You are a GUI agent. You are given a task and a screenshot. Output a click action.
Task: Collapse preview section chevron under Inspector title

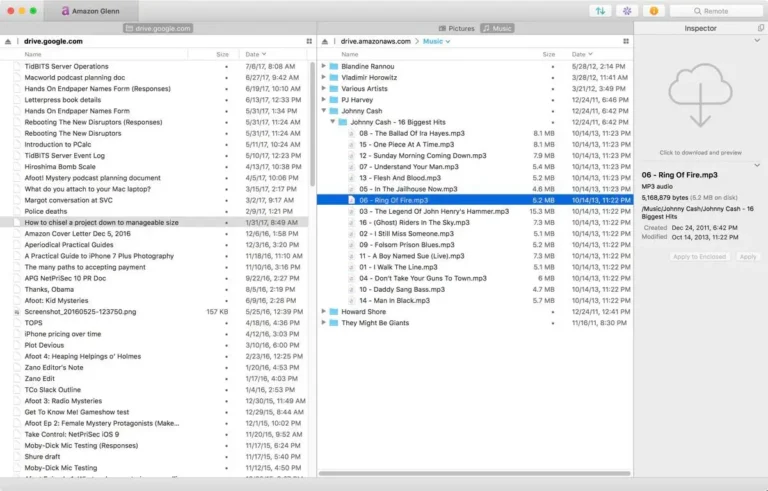pyautogui.click(x=757, y=41)
